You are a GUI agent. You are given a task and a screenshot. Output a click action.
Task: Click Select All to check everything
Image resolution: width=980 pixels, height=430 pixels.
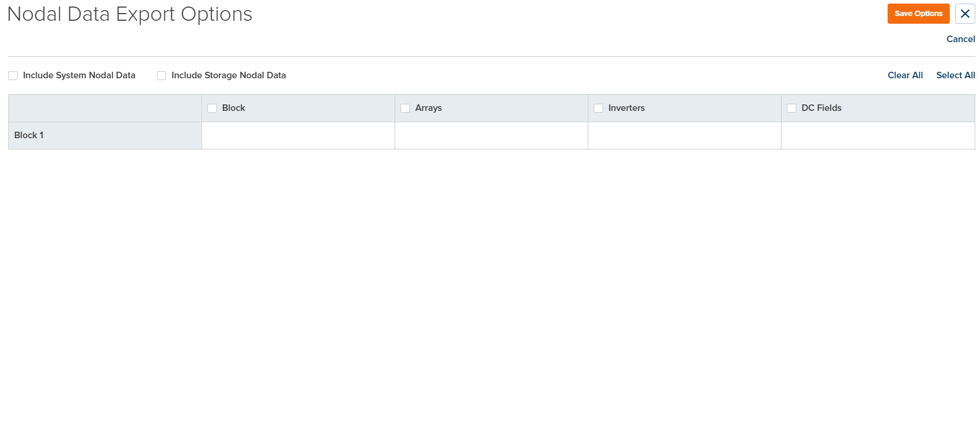tap(956, 75)
